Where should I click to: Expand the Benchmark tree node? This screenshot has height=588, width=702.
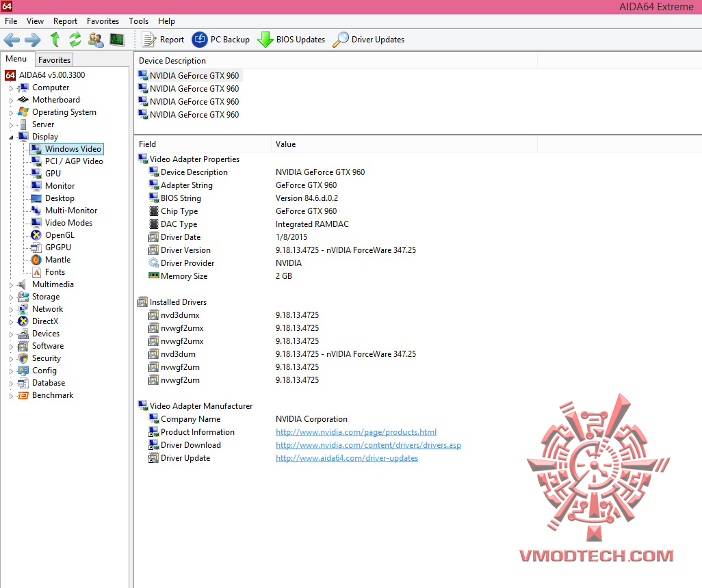[12, 396]
